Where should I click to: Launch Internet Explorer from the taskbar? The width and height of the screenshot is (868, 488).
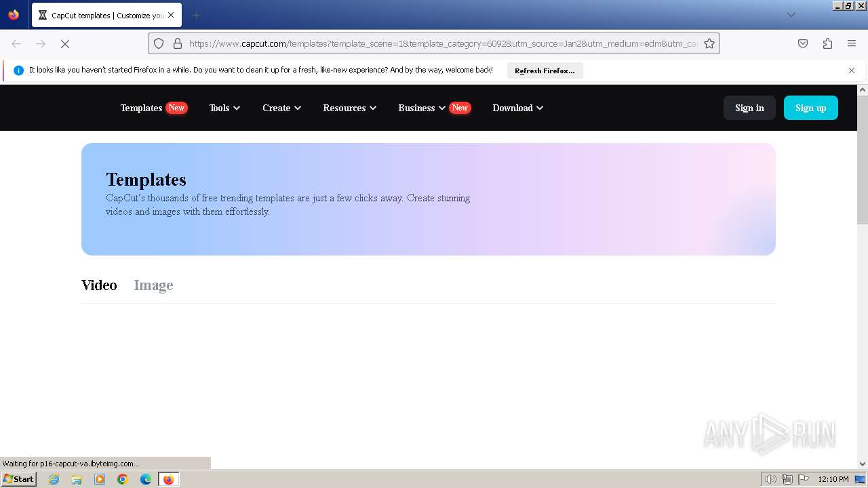click(x=54, y=479)
